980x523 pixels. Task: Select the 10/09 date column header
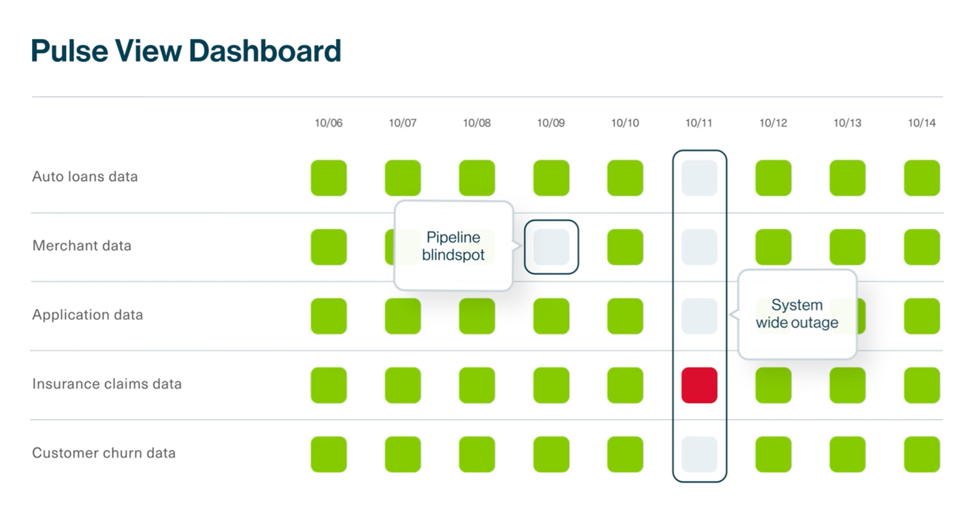coord(551,123)
